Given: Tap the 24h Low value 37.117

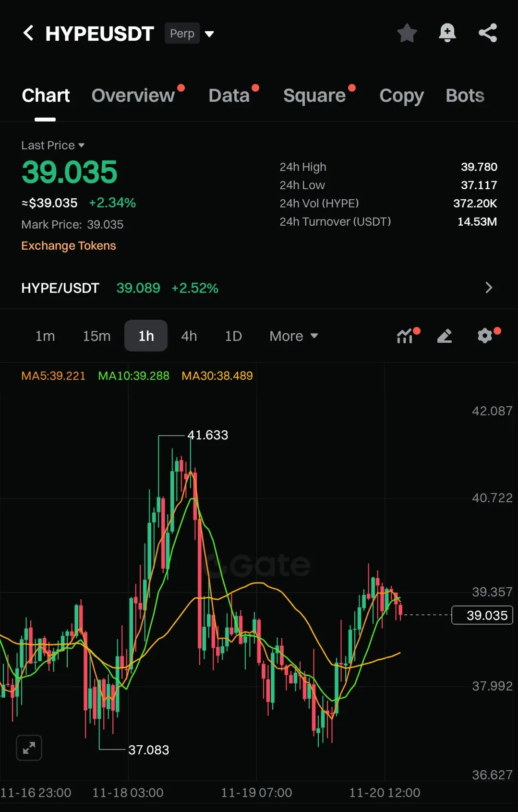Looking at the screenshot, I should (479, 185).
